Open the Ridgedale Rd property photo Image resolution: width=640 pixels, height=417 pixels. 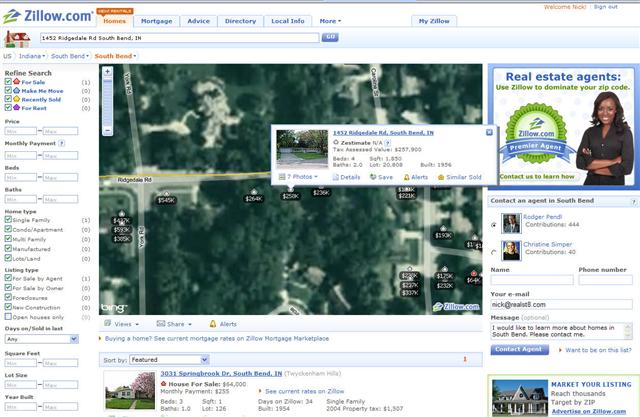302,149
